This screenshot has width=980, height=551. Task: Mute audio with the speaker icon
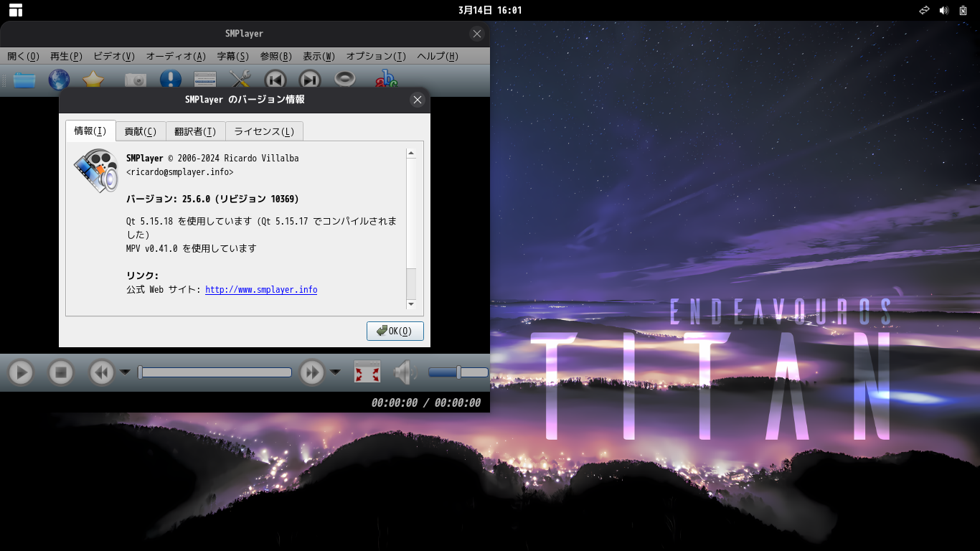[x=405, y=372]
